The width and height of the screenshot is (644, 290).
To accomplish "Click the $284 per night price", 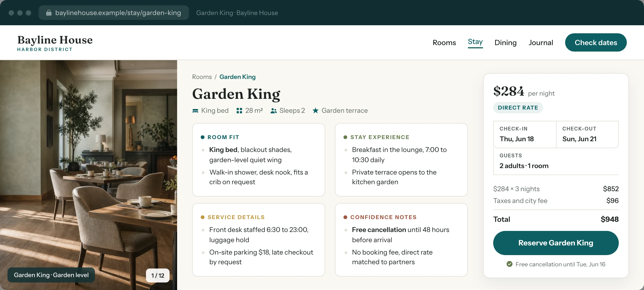I will point(524,91).
